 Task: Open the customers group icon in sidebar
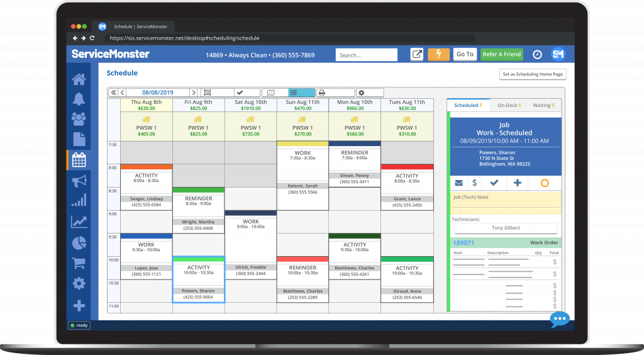[79, 119]
